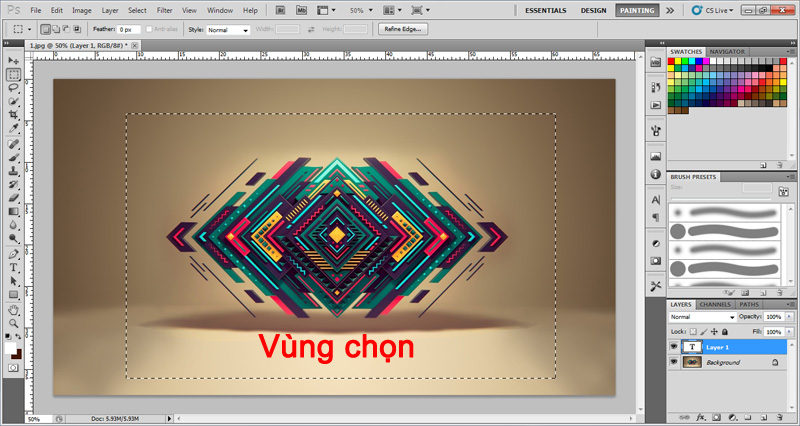The image size is (800, 426).
Task: Launch Mini Bridge from the Mb icon
Action: (x=302, y=10)
